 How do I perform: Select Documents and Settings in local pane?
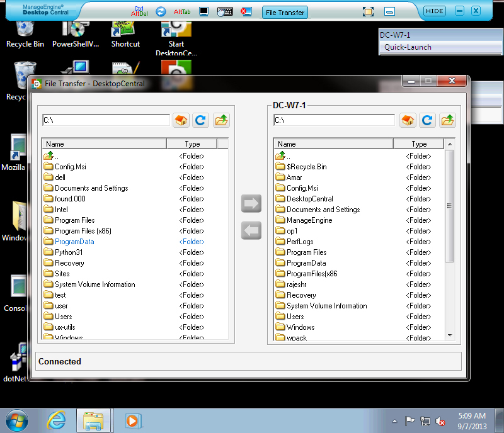tap(135, 188)
